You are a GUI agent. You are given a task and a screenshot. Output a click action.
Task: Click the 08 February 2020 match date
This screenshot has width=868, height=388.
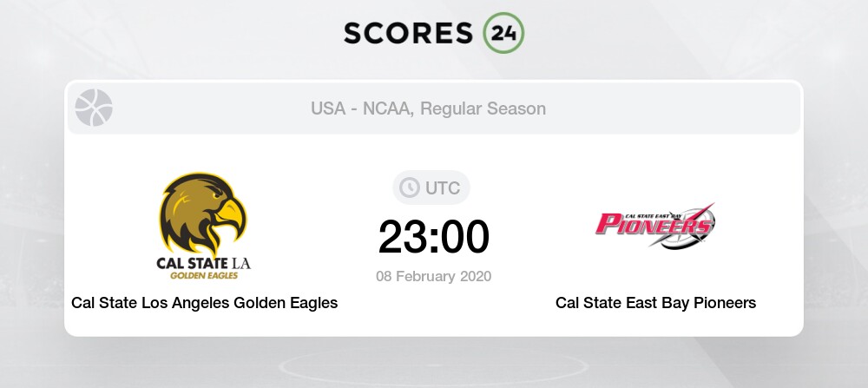pos(434,276)
